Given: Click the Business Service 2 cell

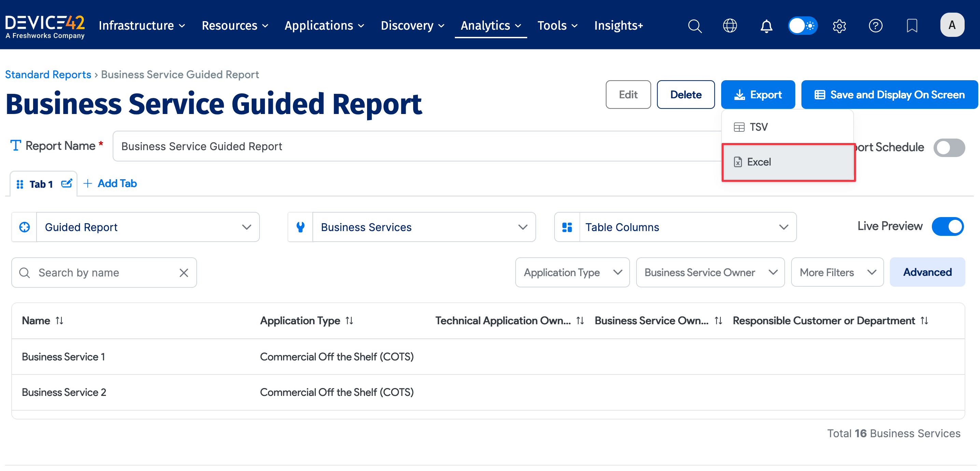Looking at the screenshot, I should [64, 392].
